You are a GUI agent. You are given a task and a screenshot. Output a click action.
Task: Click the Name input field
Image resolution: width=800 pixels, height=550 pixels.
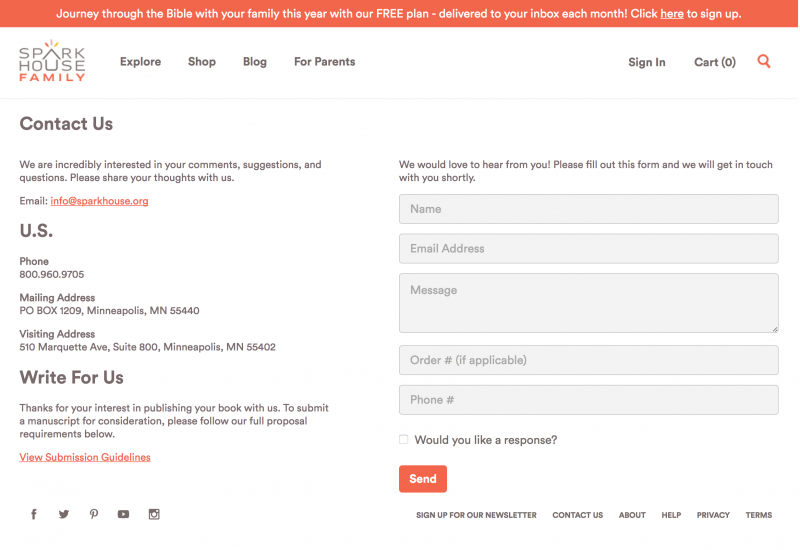click(588, 209)
